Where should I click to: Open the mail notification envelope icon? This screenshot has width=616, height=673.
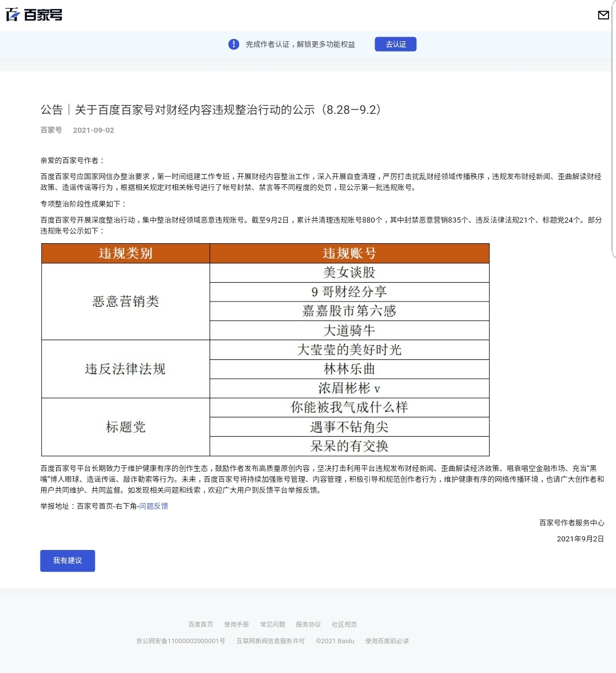pos(603,15)
